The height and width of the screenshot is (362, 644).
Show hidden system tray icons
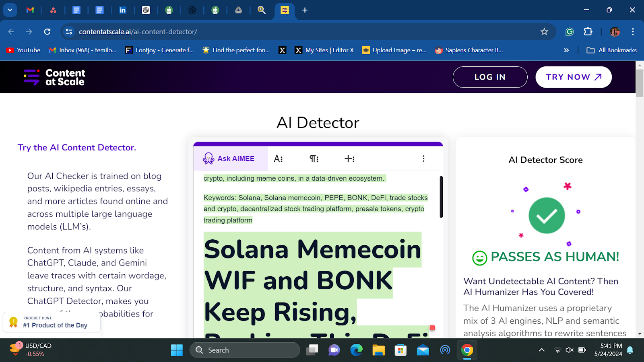(542, 350)
